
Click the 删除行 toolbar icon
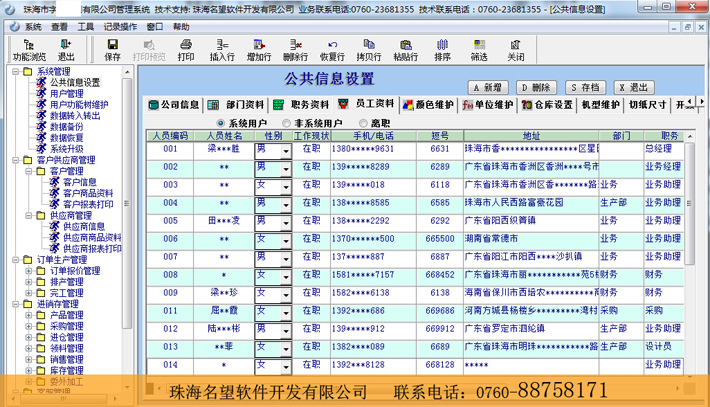pyautogui.click(x=296, y=50)
